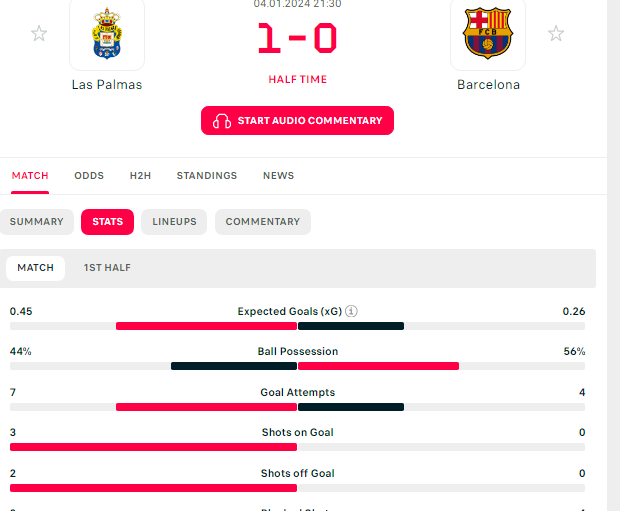Switch to the H2H tab
Image resolution: width=620 pixels, height=511 pixels.
[x=140, y=176]
